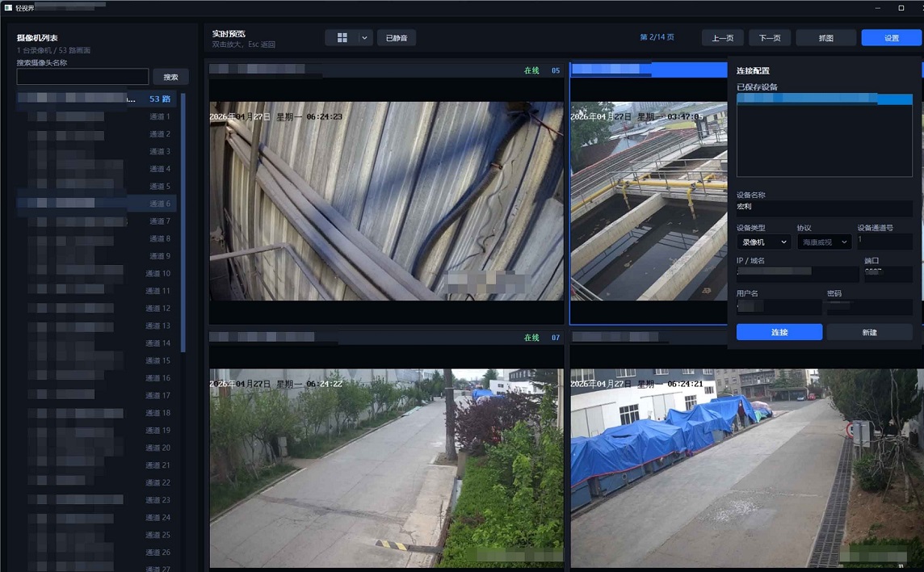Select 通道 22 in camera list

pos(97,482)
